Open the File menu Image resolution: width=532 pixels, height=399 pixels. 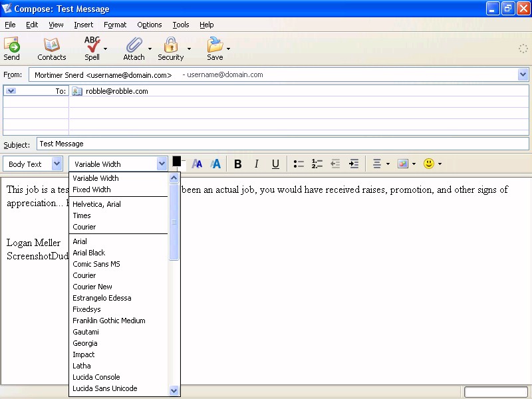pyautogui.click(x=10, y=25)
